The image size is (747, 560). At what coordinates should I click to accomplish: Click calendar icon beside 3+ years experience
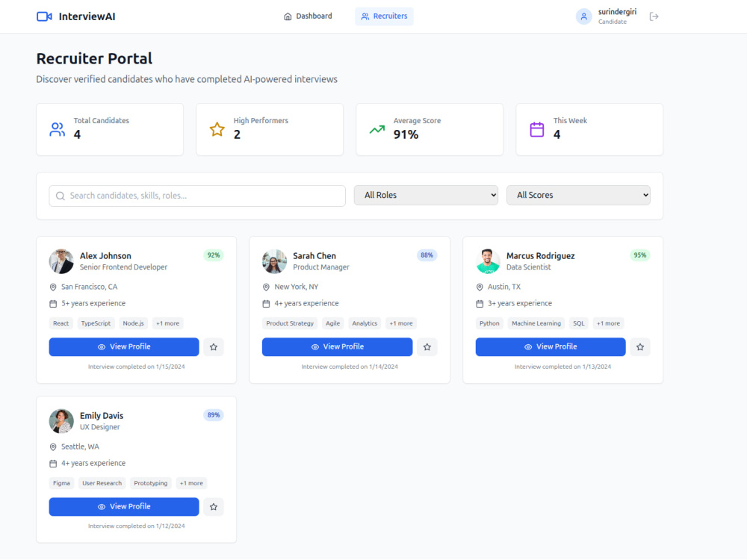480,303
